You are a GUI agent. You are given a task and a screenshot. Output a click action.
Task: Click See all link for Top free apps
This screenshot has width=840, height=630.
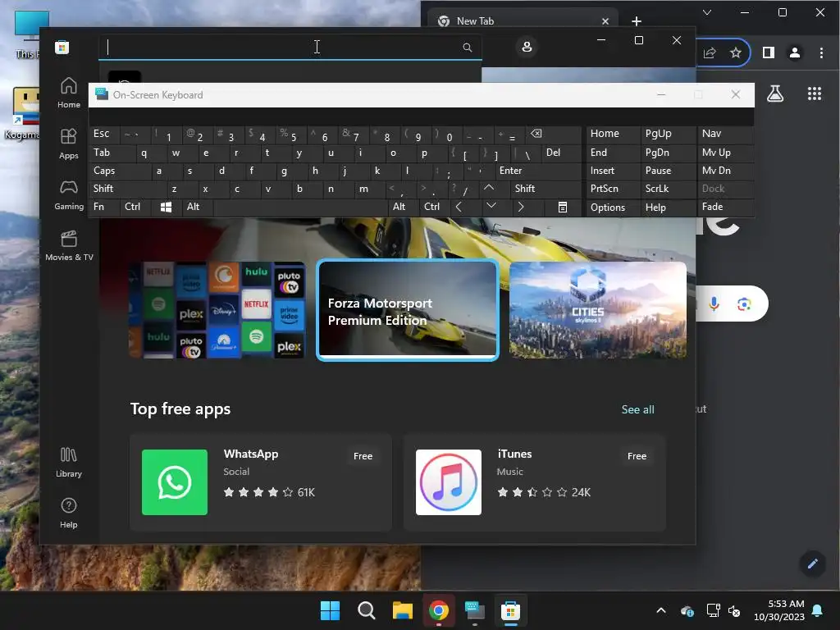pyautogui.click(x=637, y=409)
